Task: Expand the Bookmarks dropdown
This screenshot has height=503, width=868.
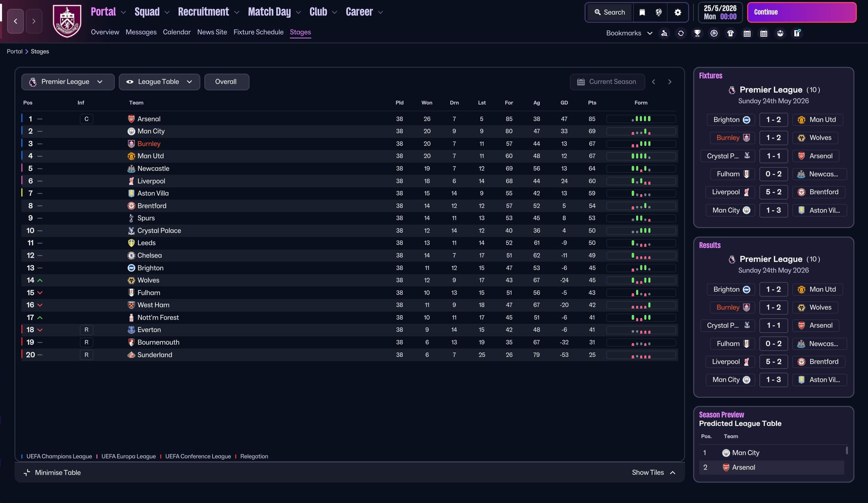Action: [x=629, y=33]
